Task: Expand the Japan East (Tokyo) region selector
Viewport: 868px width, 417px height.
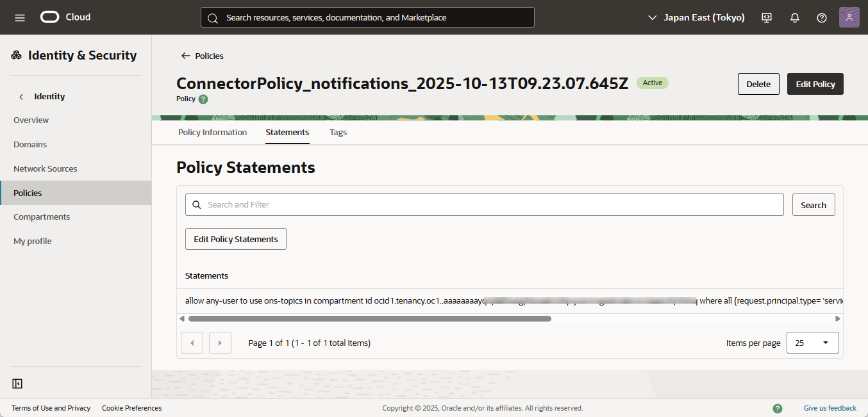Action: 696,17
